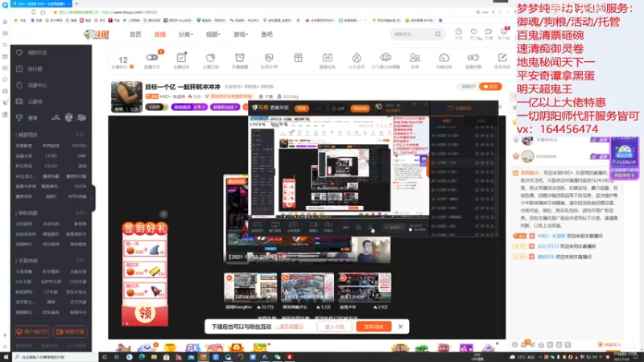Click the streamer avatar photo
The height and width of the screenshot is (362, 644).
[x=127, y=97]
